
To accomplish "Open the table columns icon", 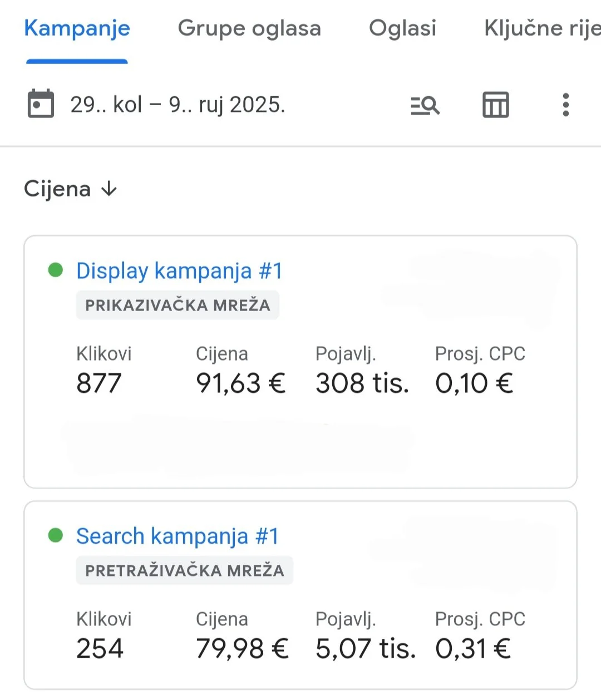I will 495,105.
